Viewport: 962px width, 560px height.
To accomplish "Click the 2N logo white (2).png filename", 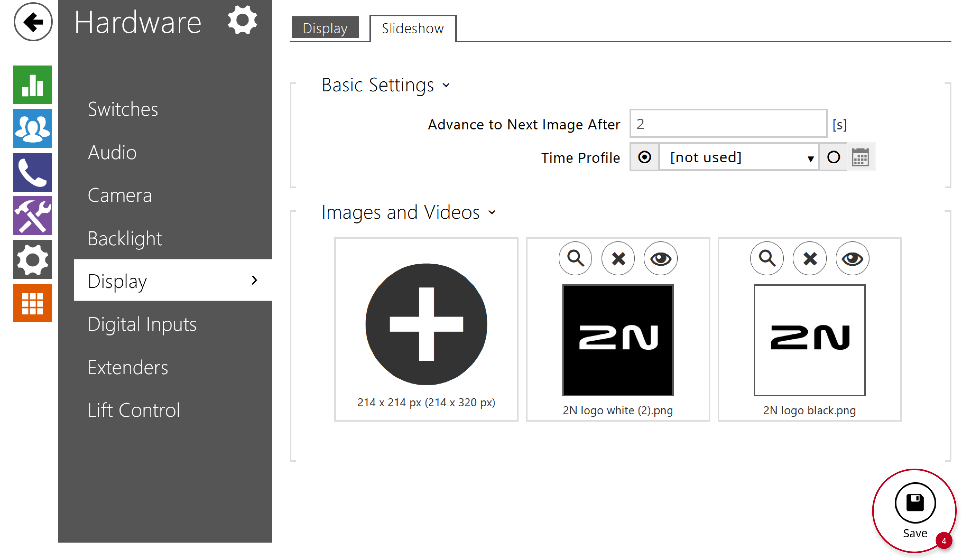I will point(618,410).
